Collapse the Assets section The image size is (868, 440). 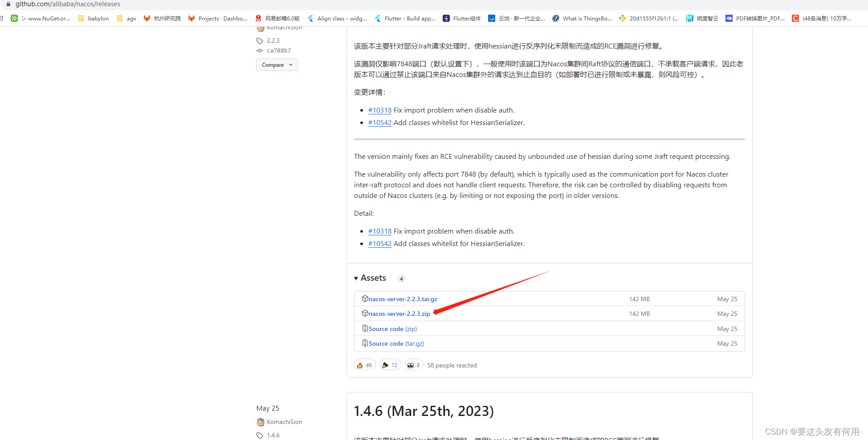point(370,278)
